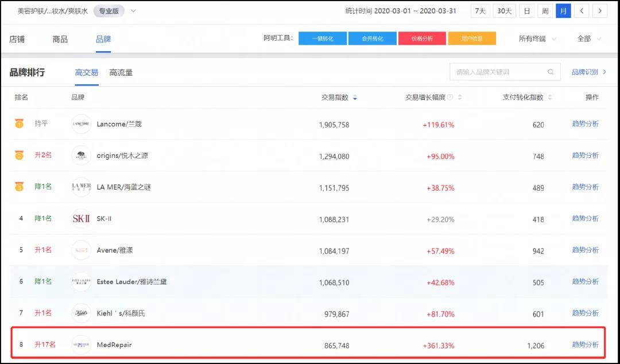Switch to the 店铺 tab

pos(17,39)
